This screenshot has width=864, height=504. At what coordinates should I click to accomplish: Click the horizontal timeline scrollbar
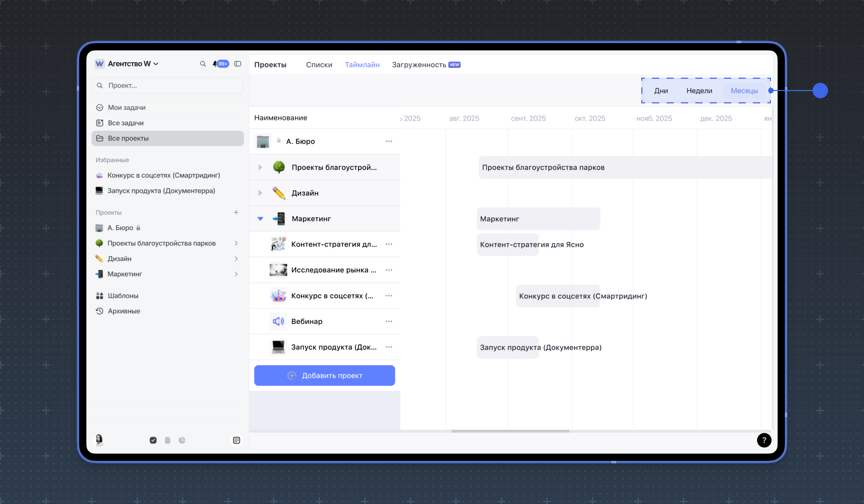[510, 431]
